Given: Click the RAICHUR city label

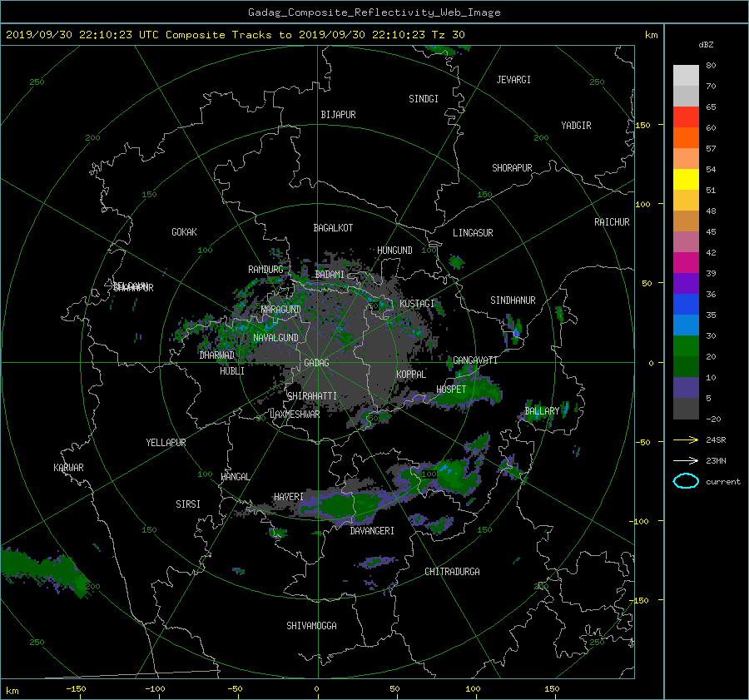Looking at the screenshot, I should [x=612, y=222].
